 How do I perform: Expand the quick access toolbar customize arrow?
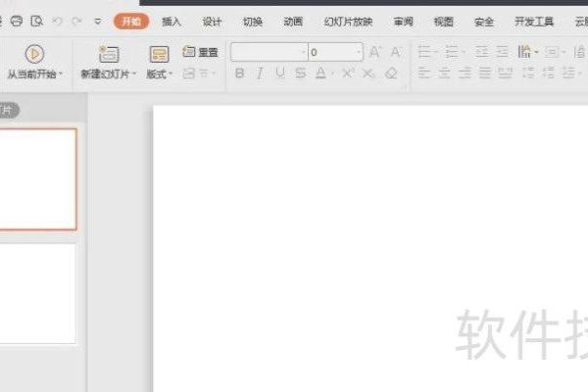click(98, 22)
